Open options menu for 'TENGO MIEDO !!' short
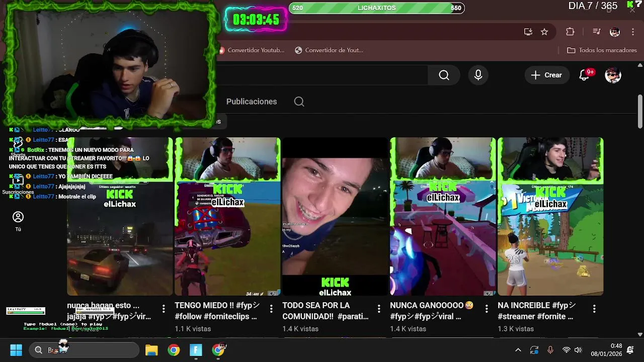Image resolution: width=644 pixels, height=362 pixels. 271,308
